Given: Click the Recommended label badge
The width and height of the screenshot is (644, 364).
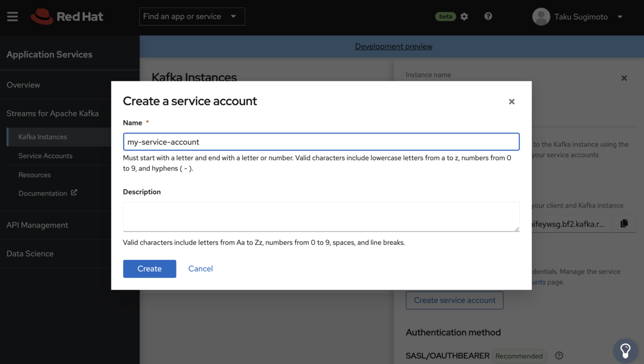Looking at the screenshot, I should pyautogui.click(x=519, y=356).
